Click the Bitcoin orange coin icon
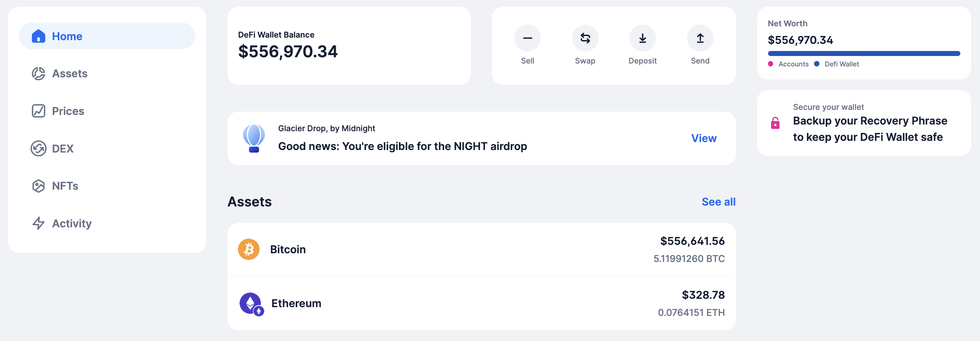The height and width of the screenshot is (341, 980). [x=249, y=249]
